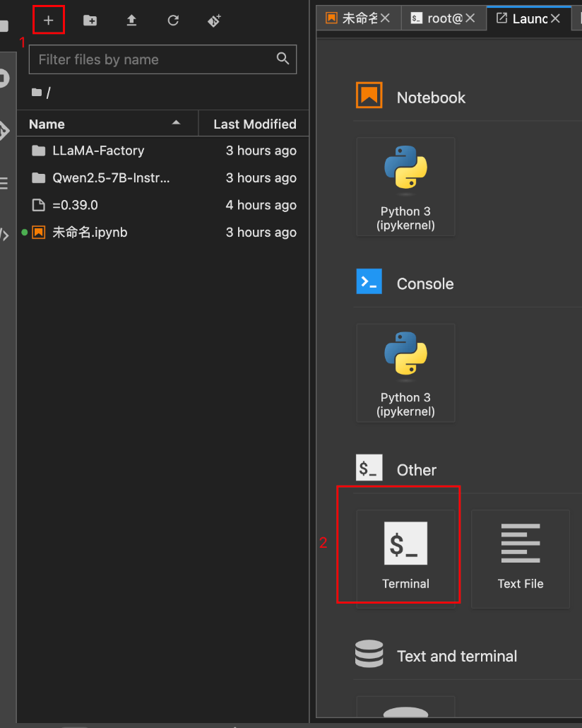Screen dimensions: 582x728
Task: Select the Qwen2.5-7B-Instr... folder
Action: coord(162,178)
